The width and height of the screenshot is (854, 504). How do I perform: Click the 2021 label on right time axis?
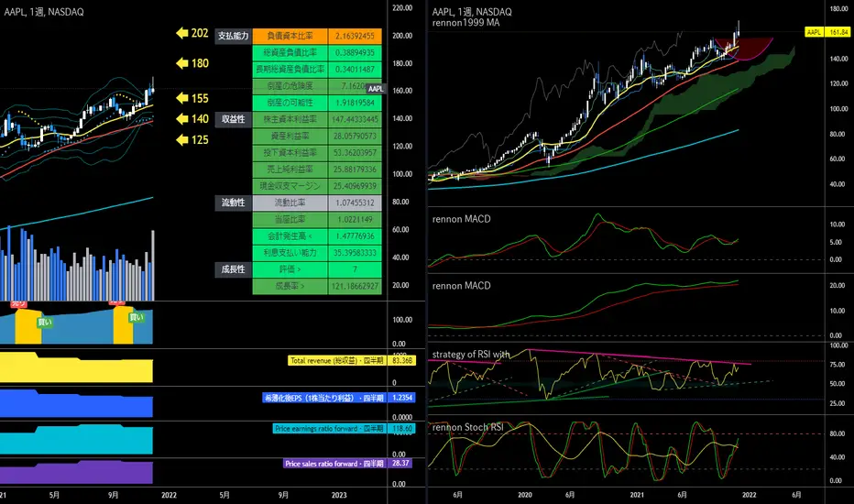pos(637,495)
